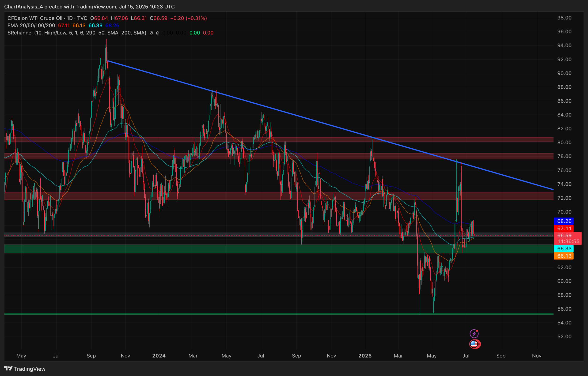Image resolution: width=588 pixels, height=376 pixels.
Task: Click the blue EMA 200 value 68.26 in the legend
Action: coord(112,25)
